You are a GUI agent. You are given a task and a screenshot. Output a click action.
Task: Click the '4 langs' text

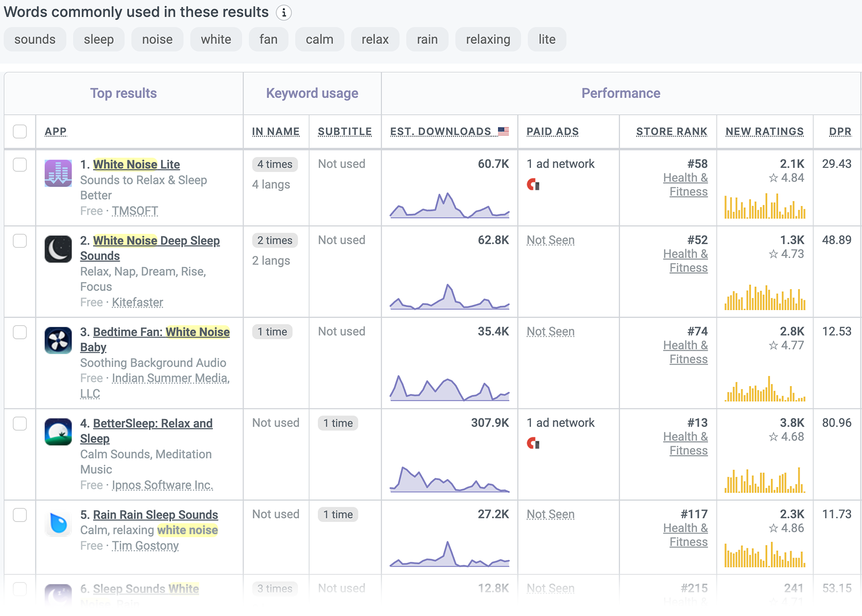(271, 185)
